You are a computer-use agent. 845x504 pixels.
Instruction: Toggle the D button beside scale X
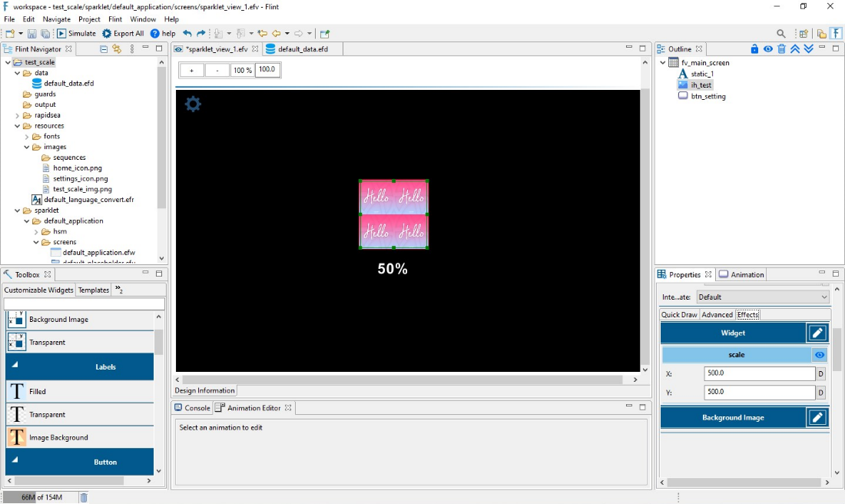click(820, 374)
